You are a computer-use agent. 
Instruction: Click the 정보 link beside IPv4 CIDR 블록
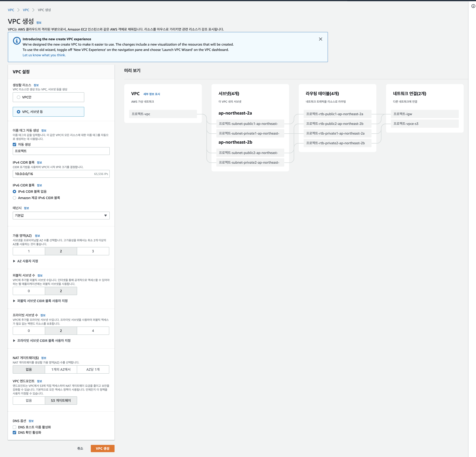tap(39, 162)
